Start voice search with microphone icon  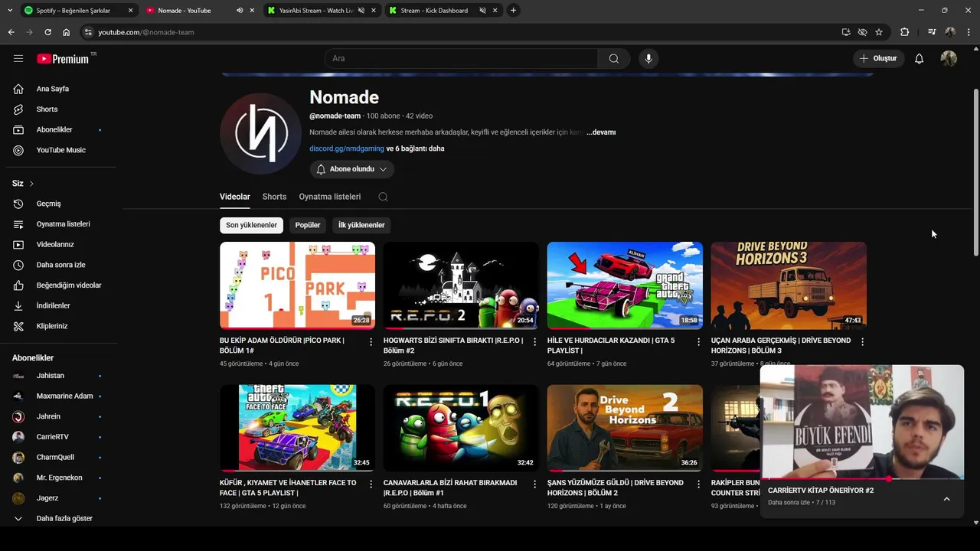click(648, 59)
